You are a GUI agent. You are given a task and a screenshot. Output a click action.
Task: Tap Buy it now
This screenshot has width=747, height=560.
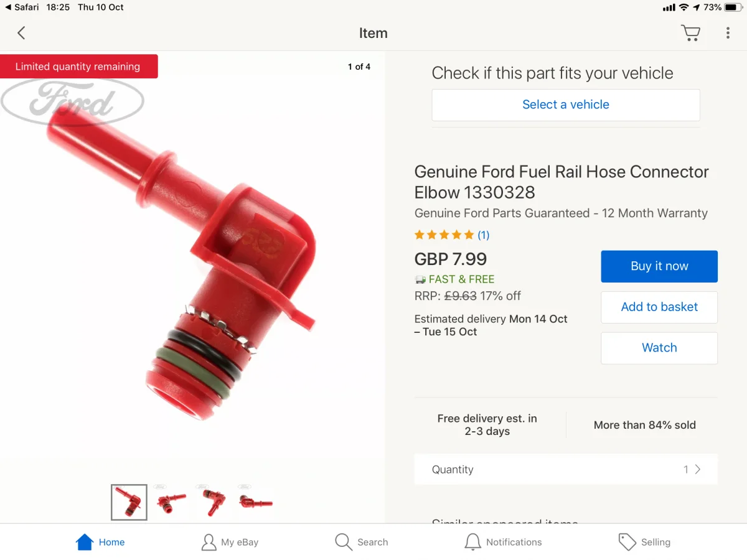(x=659, y=266)
